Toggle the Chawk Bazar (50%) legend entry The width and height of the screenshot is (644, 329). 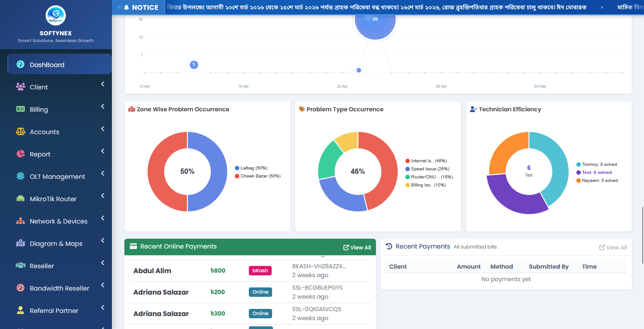(x=257, y=176)
